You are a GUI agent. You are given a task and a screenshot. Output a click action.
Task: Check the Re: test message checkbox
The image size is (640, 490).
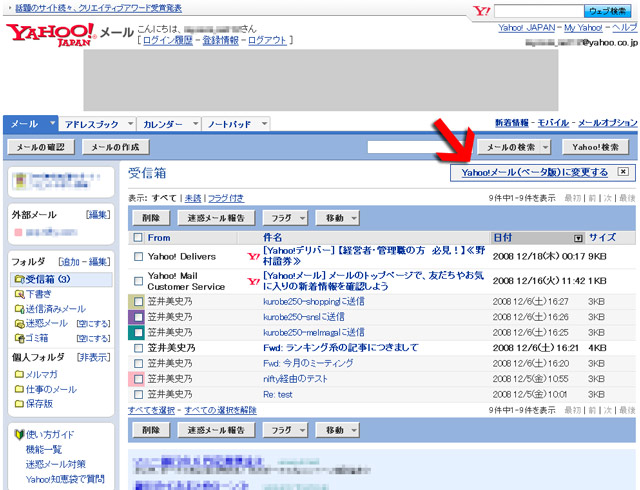[x=138, y=394]
